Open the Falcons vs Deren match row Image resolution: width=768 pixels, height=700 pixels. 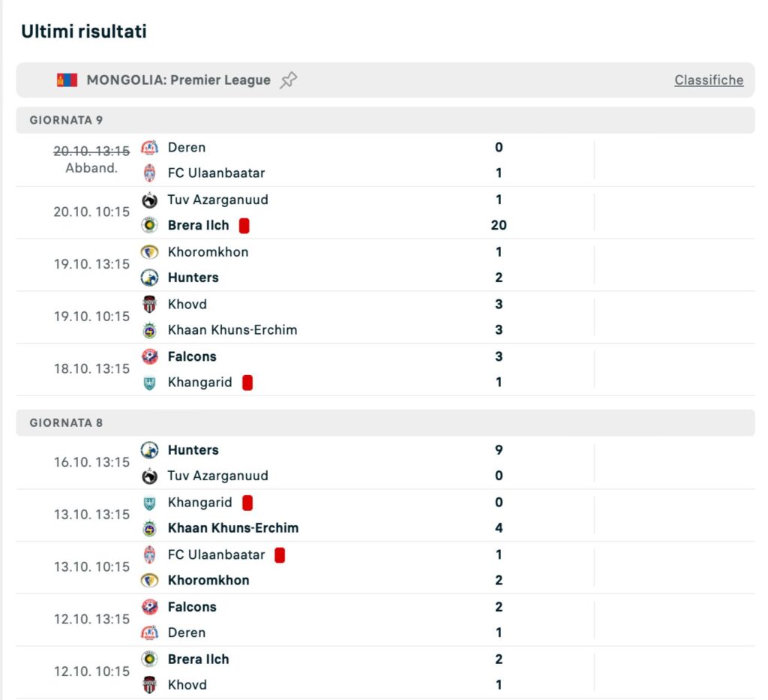(x=375, y=620)
